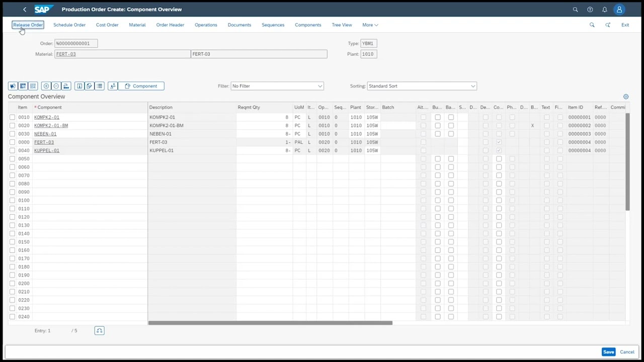Screen dimensions: 644x362
Task: Open FERT-03 link in component row 0000
Action: (44, 142)
